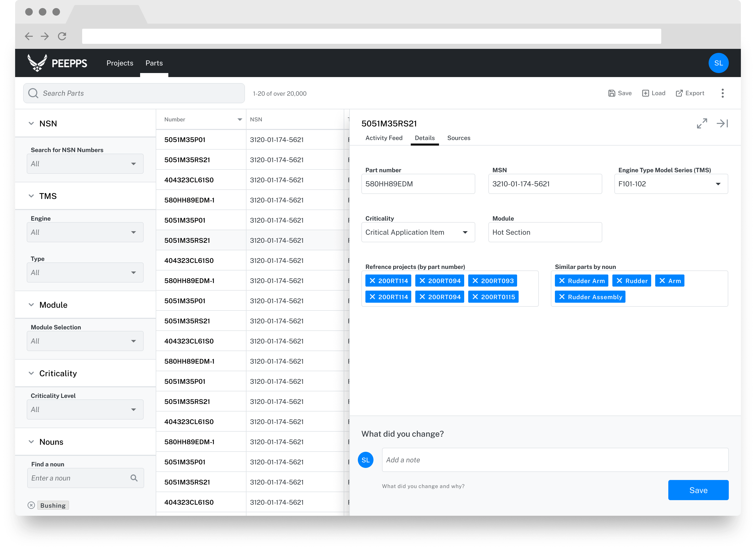Sort by Number column dropdown arrow
The image size is (756, 550).
pyautogui.click(x=239, y=120)
